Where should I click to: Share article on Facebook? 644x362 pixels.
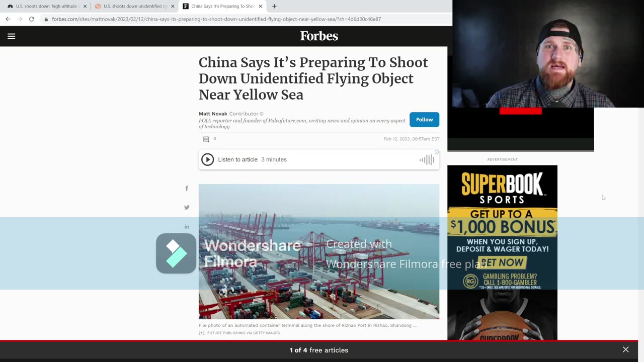[187, 189]
